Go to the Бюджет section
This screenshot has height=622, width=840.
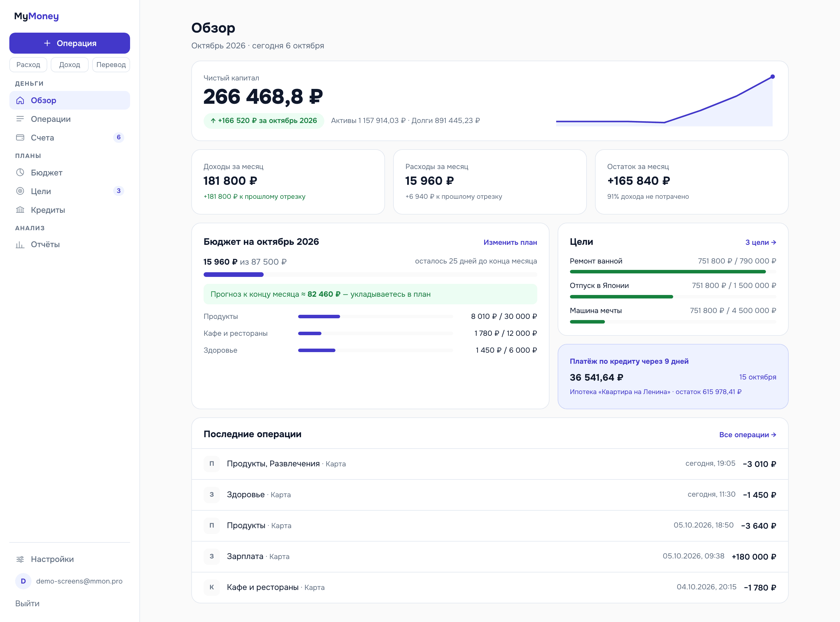70,173
